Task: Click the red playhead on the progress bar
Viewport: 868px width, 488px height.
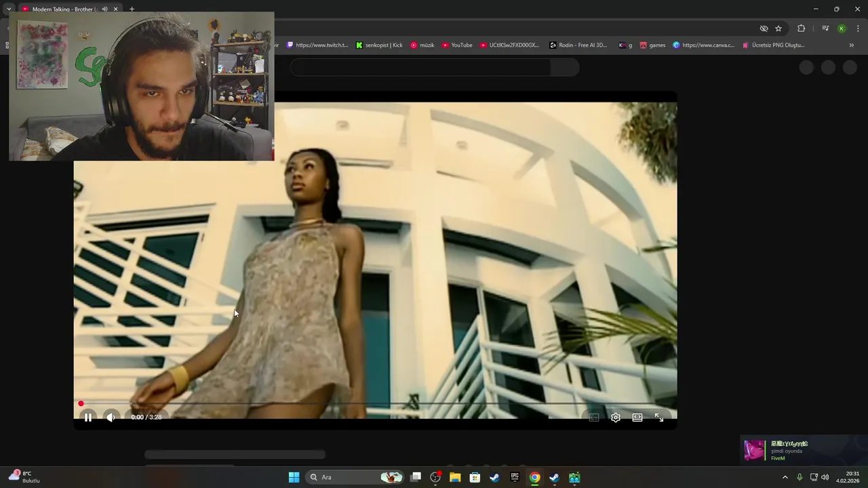Action: click(x=81, y=404)
